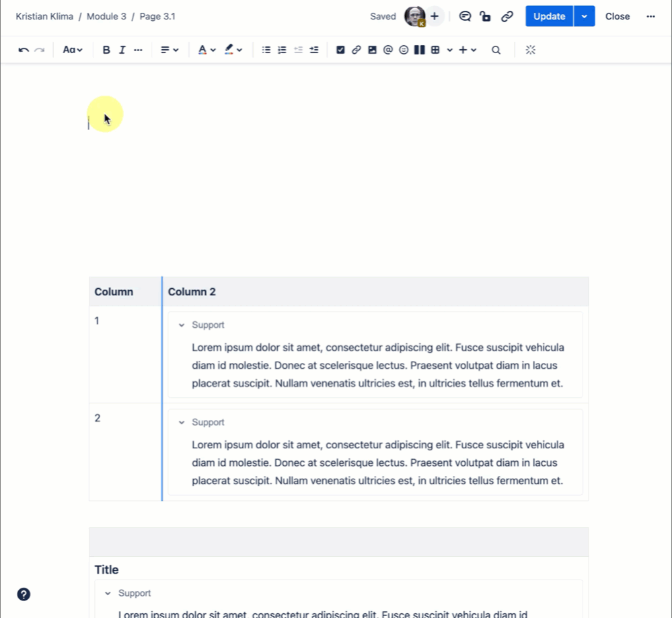Open the Page 3.1 breadcrumb
672x618 pixels.
pyautogui.click(x=157, y=16)
